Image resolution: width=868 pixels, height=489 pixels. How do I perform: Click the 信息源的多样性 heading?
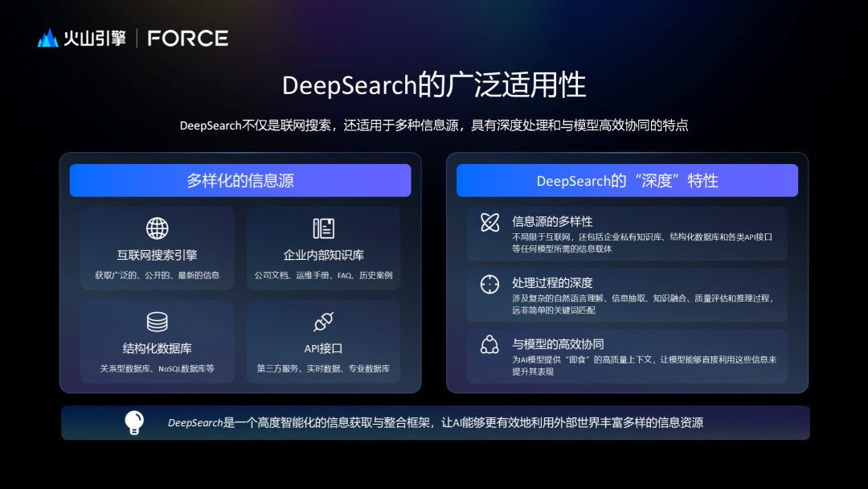(x=552, y=221)
